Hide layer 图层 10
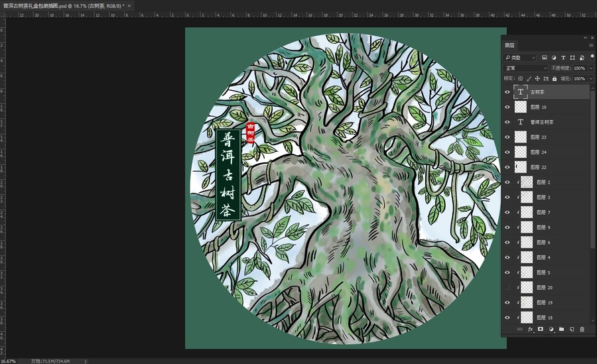This screenshot has height=364, width=597. point(507,107)
